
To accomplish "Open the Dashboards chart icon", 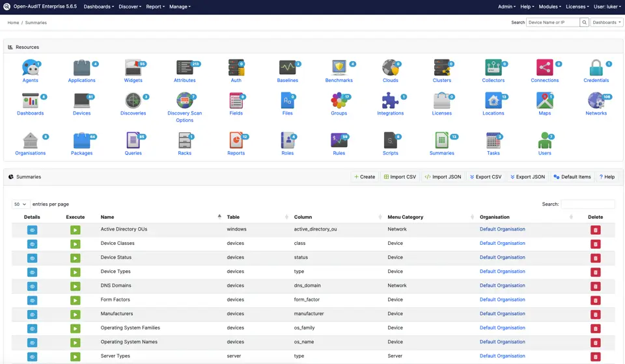I will click(31, 100).
